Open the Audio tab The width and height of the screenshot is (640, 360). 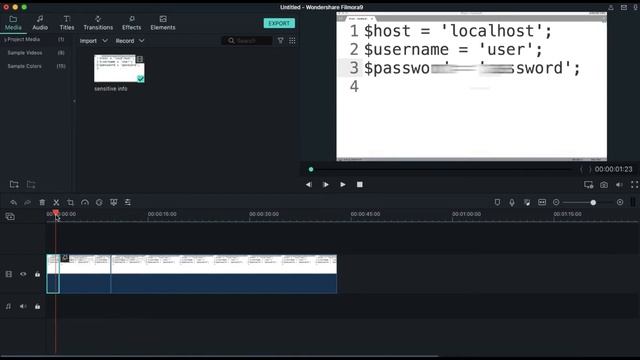click(x=40, y=23)
